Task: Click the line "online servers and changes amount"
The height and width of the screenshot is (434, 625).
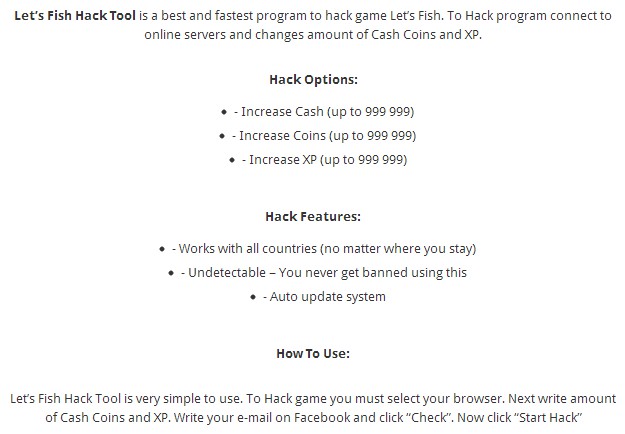Action: coord(313,35)
